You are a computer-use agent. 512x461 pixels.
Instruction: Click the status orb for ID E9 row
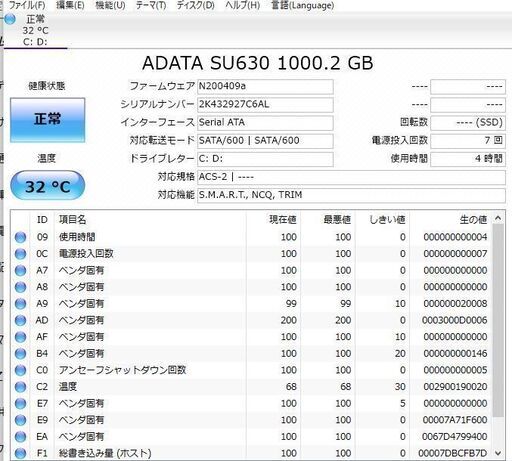coord(20,420)
